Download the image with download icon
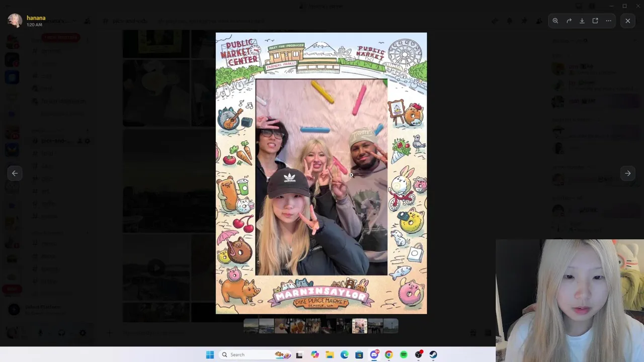 click(x=582, y=21)
